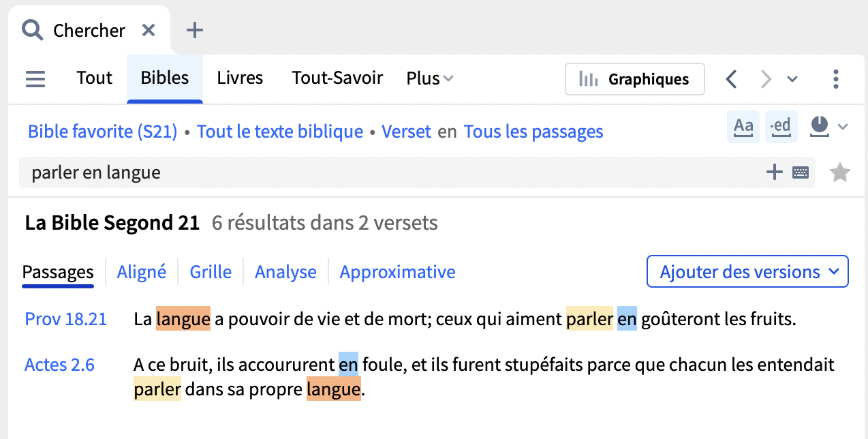Select the Grille view tab
Screen dimensions: 868x439
[x=211, y=272]
